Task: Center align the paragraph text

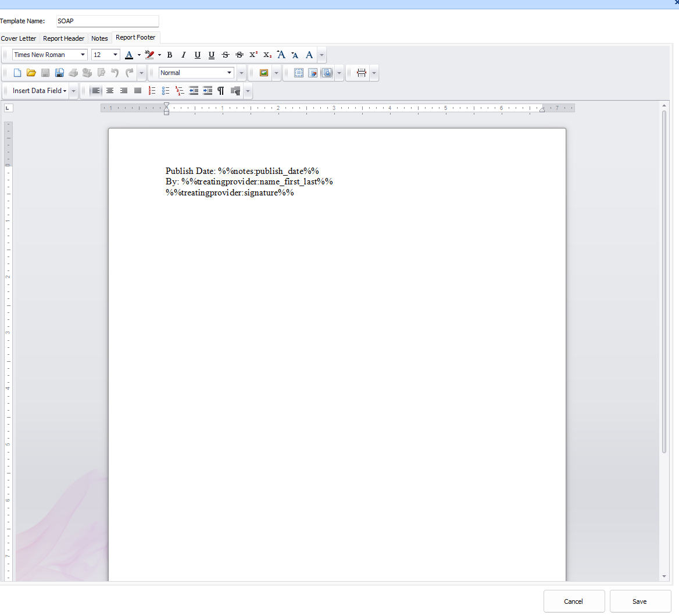Action: 110,91
